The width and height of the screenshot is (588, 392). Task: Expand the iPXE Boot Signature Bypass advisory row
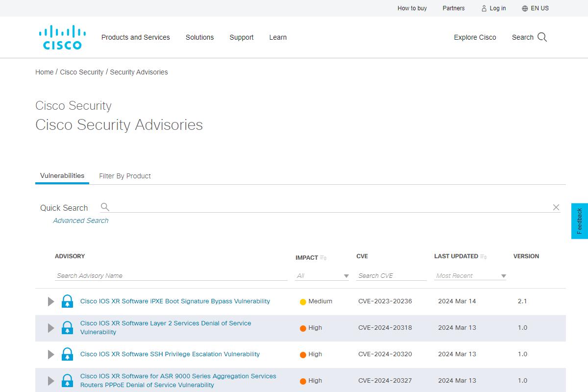pyautogui.click(x=50, y=301)
